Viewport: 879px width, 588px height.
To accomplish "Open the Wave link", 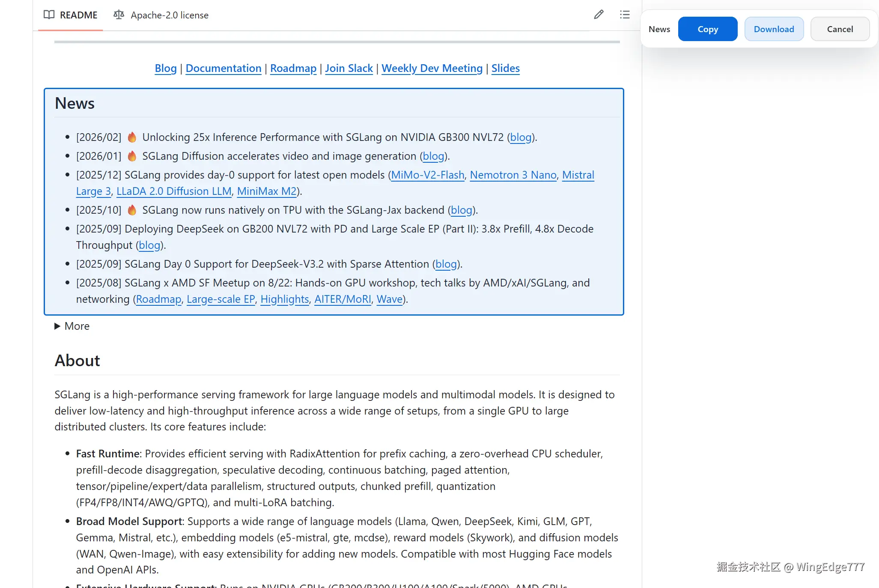I will [x=390, y=299].
